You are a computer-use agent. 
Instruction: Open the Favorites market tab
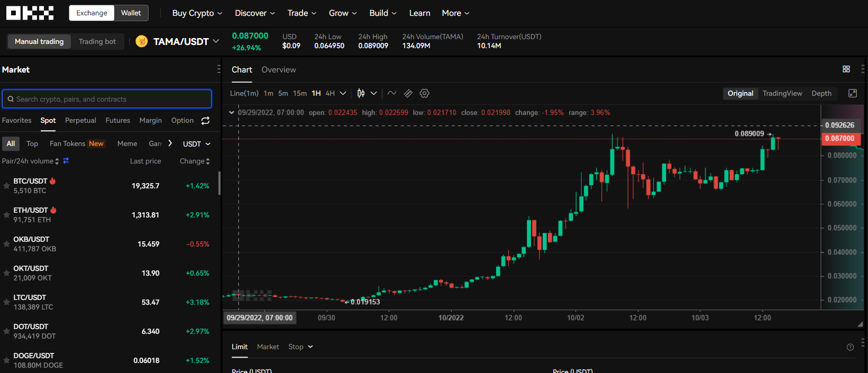click(x=16, y=121)
